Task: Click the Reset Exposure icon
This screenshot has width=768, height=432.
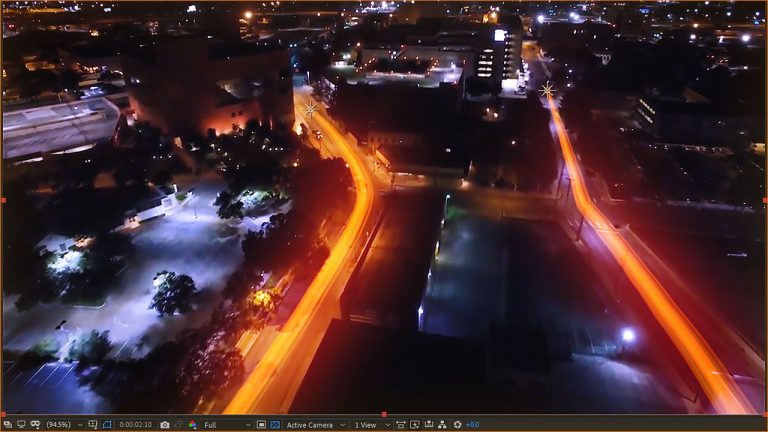Action: (457, 425)
